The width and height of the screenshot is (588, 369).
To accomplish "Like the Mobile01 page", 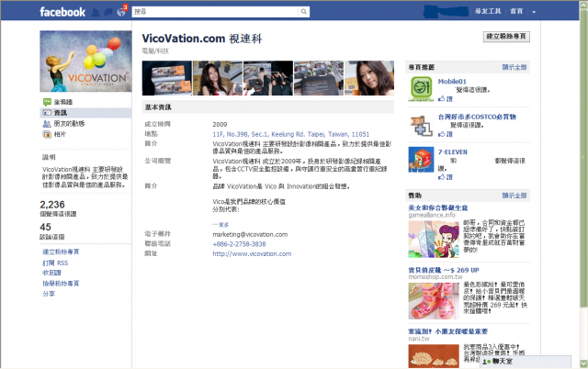I will click(446, 98).
